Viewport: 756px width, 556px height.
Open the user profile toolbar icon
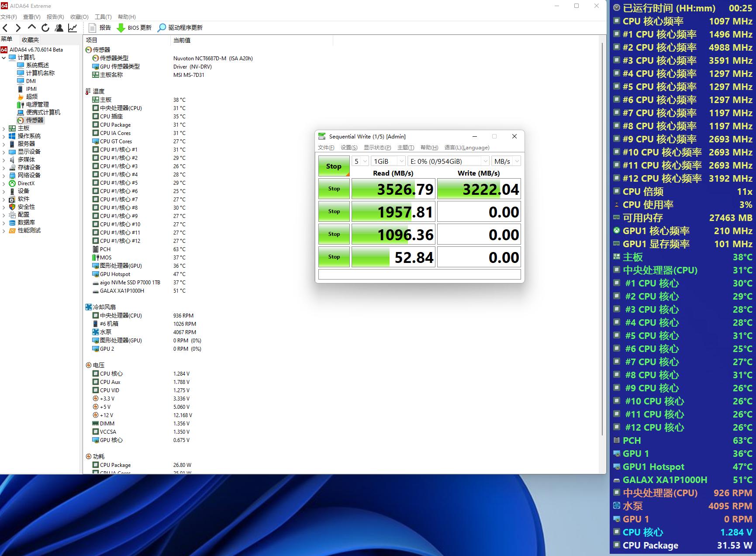(x=59, y=28)
